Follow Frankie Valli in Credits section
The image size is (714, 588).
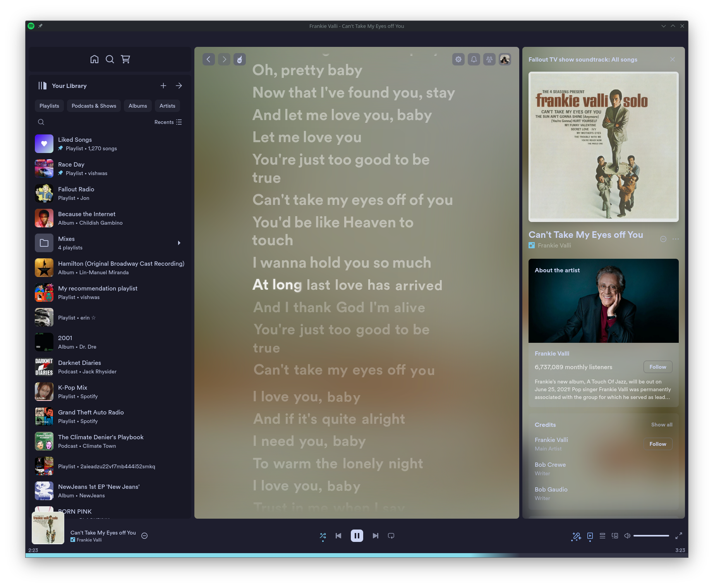tap(658, 444)
